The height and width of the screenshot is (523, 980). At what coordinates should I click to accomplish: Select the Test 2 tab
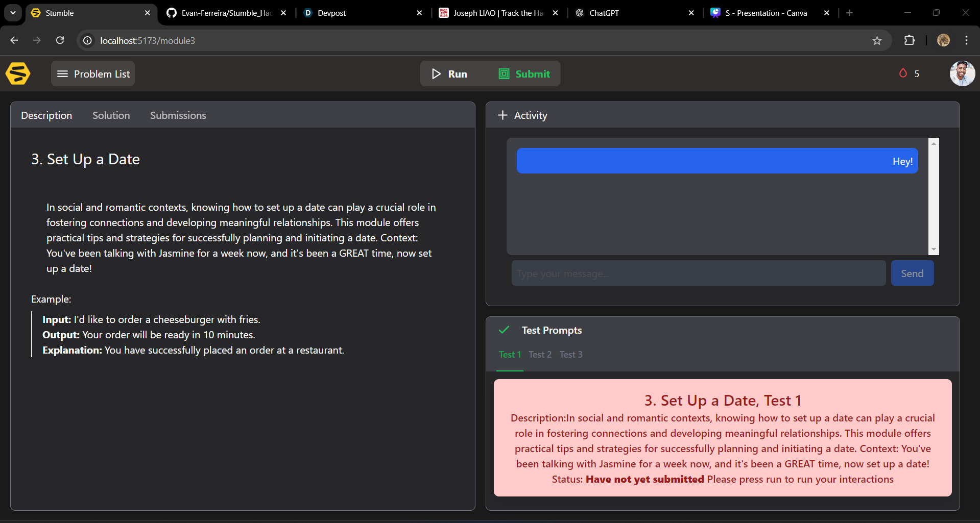pos(540,354)
